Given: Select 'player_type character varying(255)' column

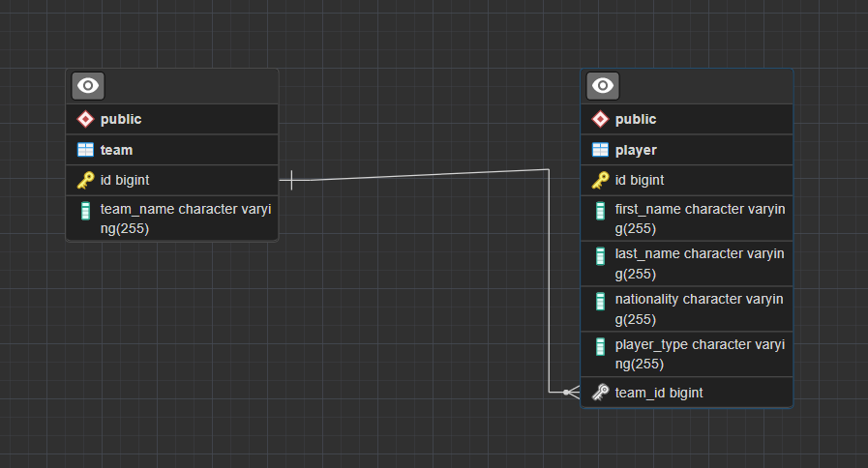Looking at the screenshot, I should (x=687, y=355).
